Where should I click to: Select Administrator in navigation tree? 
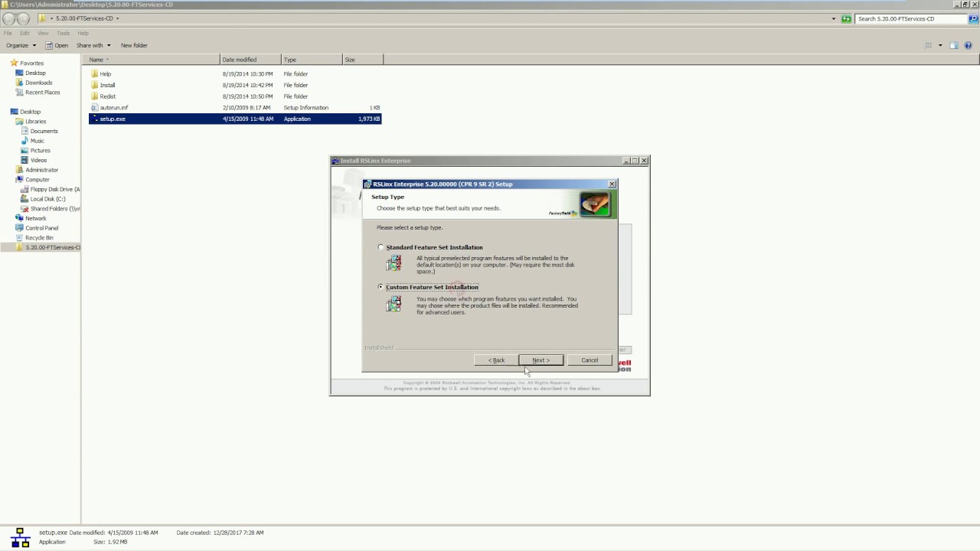(x=41, y=170)
